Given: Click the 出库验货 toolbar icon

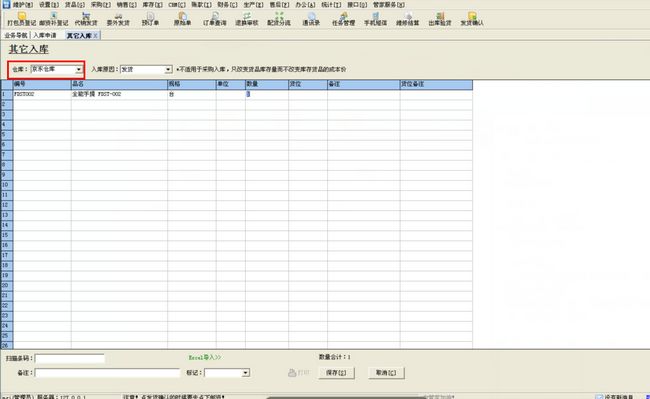Looking at the screenshot, I should coord(440,19).
